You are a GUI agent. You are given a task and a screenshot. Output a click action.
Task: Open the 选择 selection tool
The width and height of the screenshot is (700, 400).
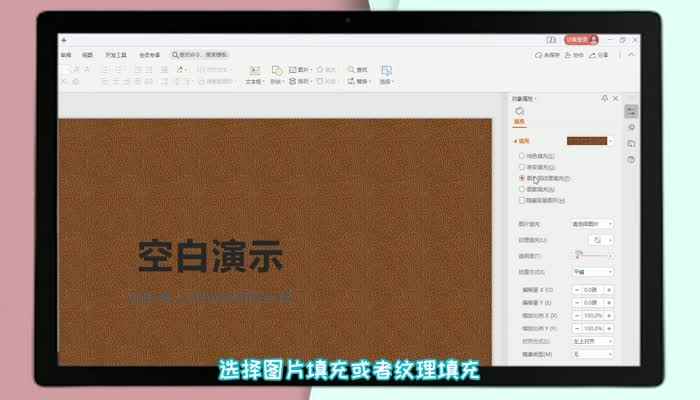(x=386, y=75)
